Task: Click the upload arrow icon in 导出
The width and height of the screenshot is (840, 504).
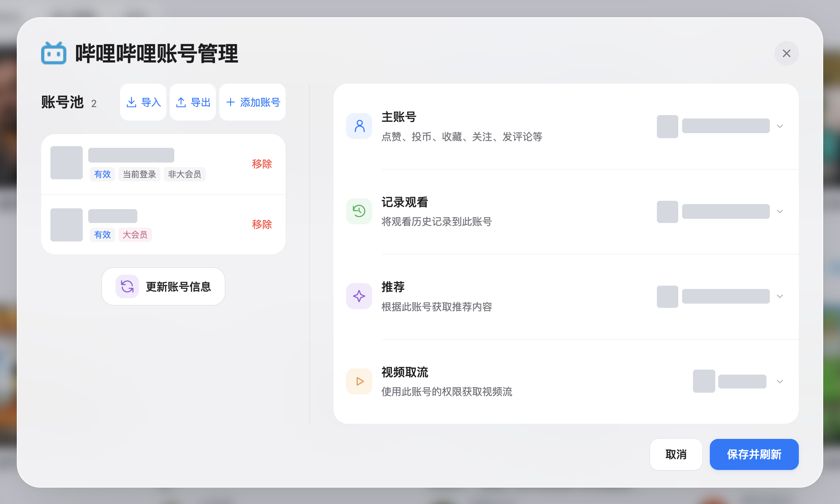Action: [x=181, y=102]
